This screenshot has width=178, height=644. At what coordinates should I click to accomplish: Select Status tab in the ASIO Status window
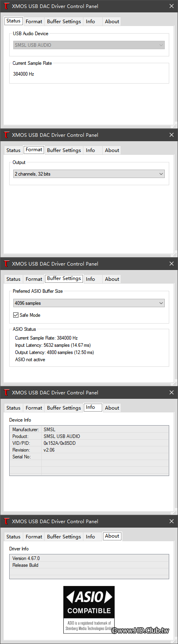coord(13,279)
